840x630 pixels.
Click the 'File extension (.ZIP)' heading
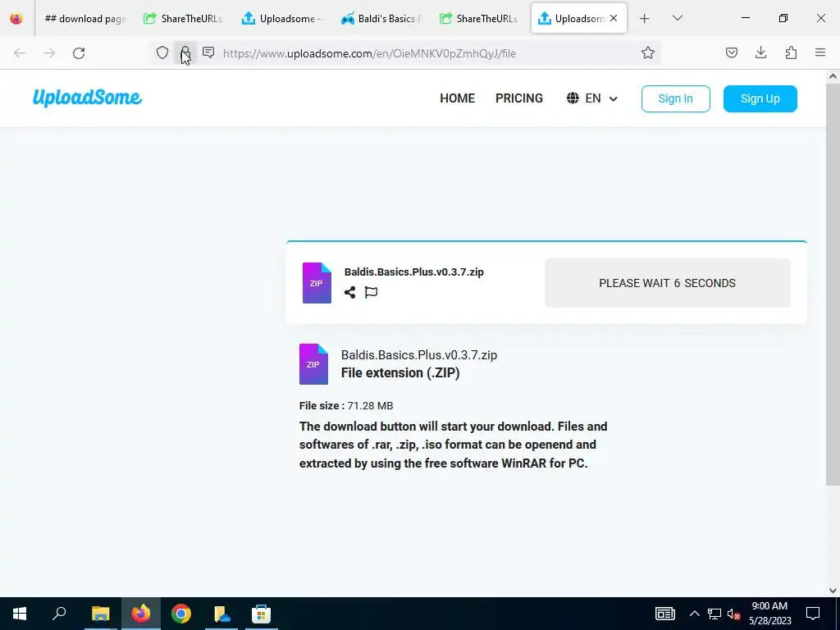coord(400,373)
